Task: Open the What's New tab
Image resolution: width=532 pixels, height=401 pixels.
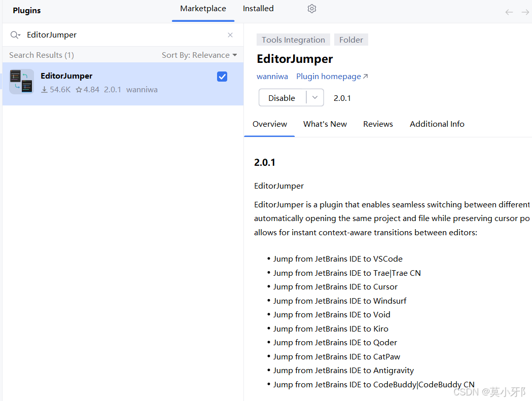Action: 325,124
